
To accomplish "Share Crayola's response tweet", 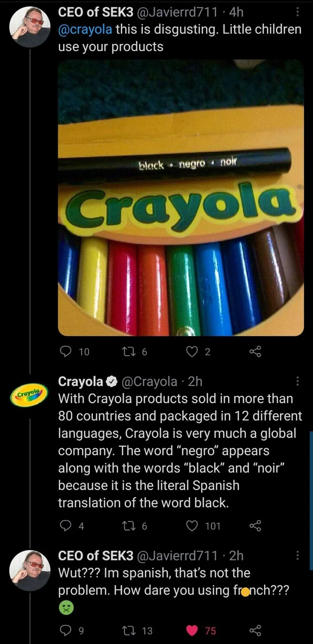I will [255, 526].
